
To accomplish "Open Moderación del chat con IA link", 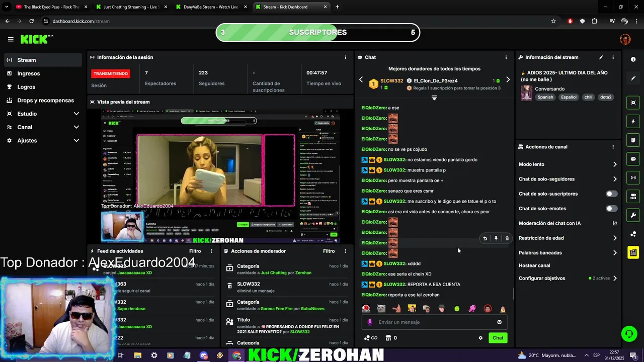I will (x=568, y=223).
